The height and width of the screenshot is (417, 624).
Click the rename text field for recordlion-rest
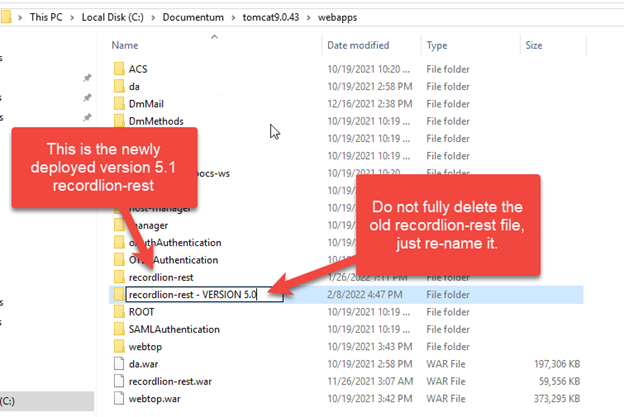click(x=205, y=294)
